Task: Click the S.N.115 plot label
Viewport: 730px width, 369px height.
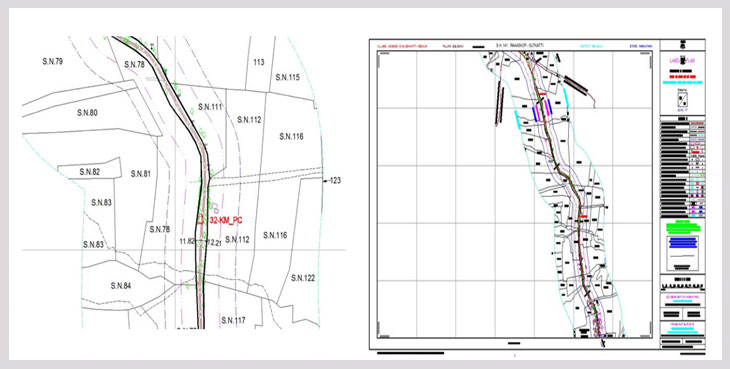Action: click(x=287, y=77)
